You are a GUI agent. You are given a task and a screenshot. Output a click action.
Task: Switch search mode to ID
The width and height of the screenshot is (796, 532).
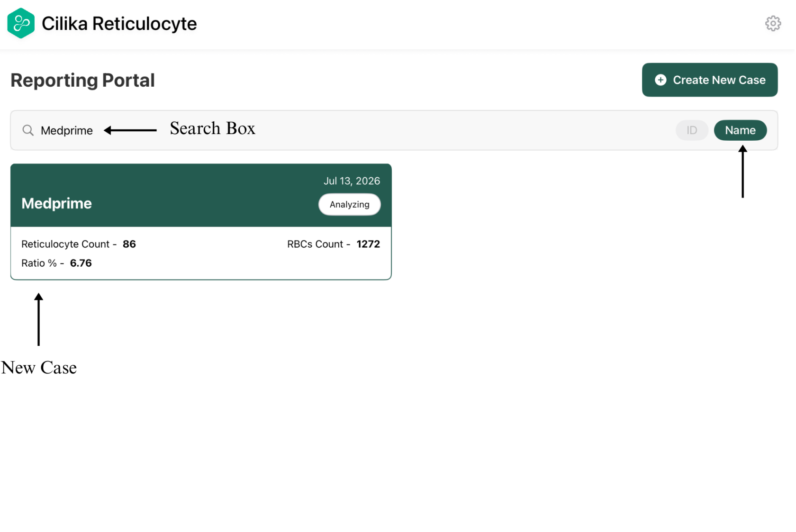pyautogui.click(x=692, y=130)
